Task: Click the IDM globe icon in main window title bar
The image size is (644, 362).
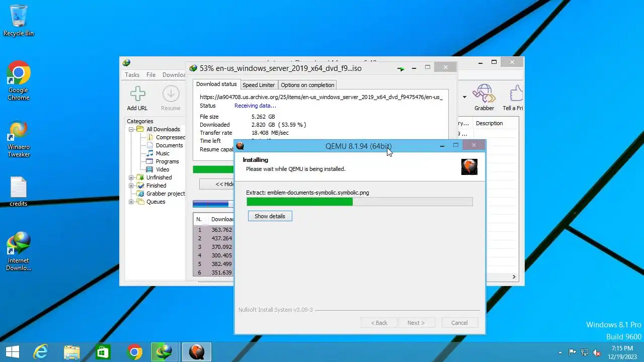Action: (x=126, y=63)
